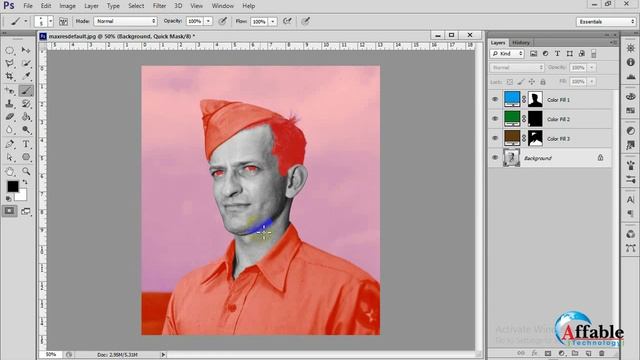Click the black foreground color swatch

point(13,186)
